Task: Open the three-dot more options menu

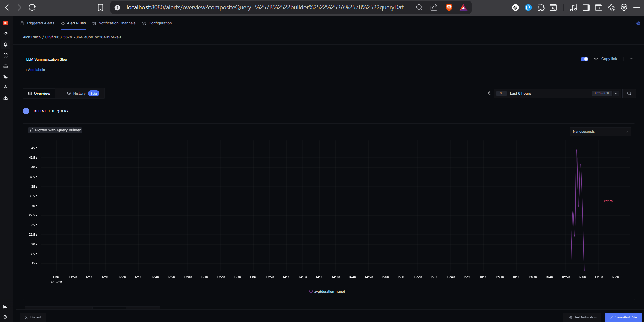Action: [x=631, y=59]
